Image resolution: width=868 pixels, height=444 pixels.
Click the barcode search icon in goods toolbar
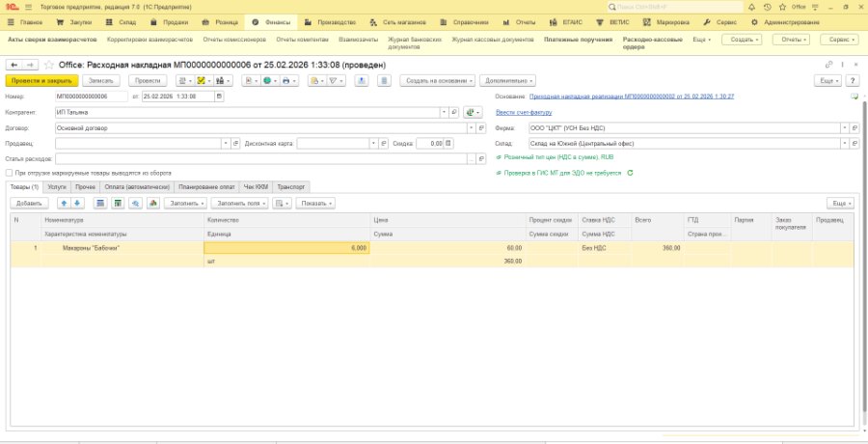[x=136, y=204]
